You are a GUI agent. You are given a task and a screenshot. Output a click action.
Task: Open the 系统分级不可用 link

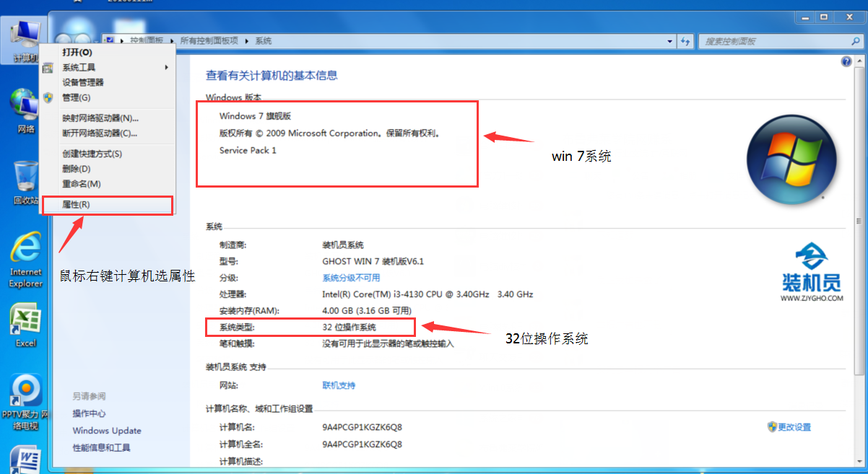tap(351, 278)
